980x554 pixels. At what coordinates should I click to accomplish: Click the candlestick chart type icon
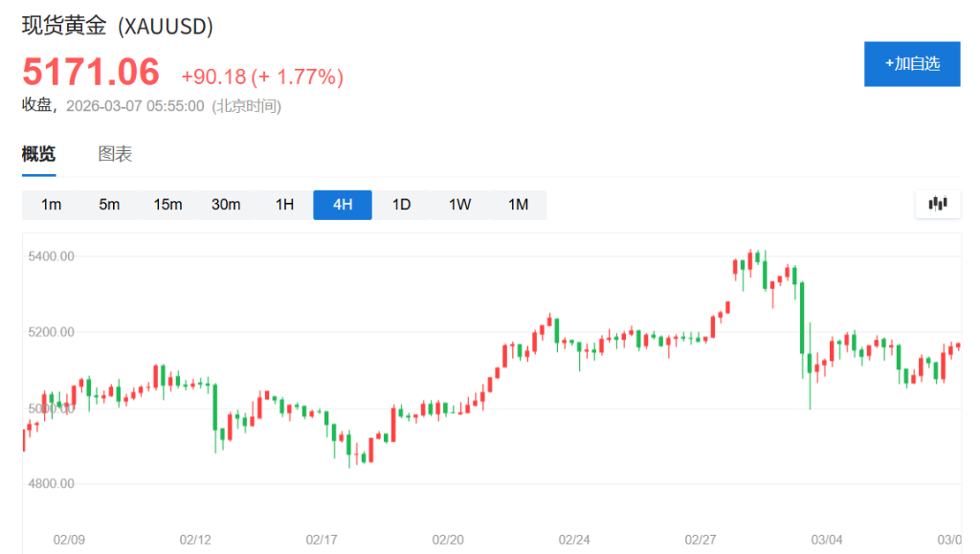937,204
